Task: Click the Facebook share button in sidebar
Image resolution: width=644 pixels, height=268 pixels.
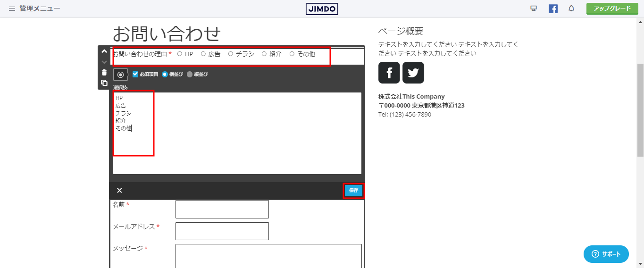Action: 389,73
